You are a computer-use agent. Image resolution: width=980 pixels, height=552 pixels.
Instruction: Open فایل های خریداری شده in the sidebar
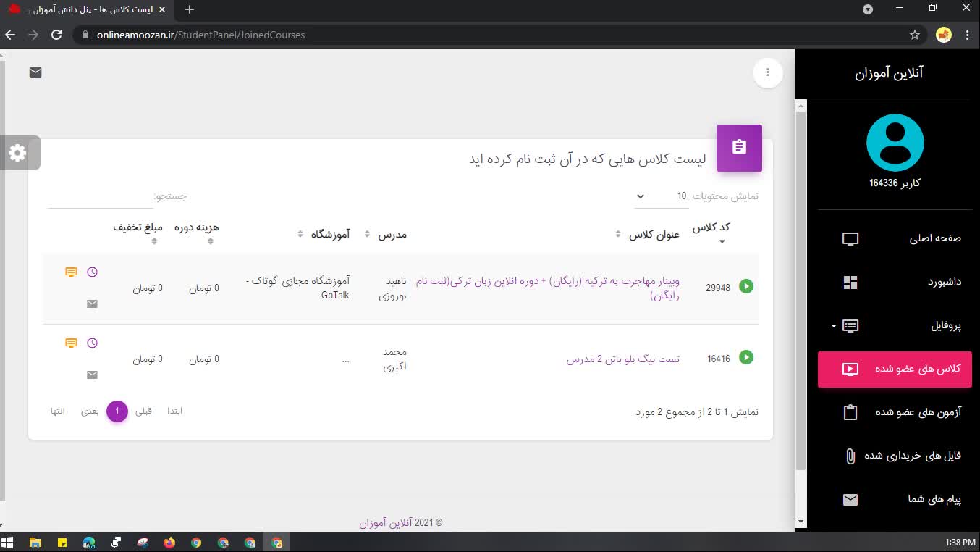click(896, 456)
